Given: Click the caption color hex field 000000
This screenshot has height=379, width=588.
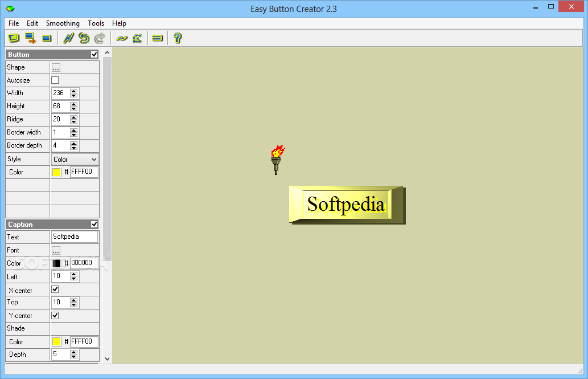Looking at the screenshot, I should pos(84,263).
